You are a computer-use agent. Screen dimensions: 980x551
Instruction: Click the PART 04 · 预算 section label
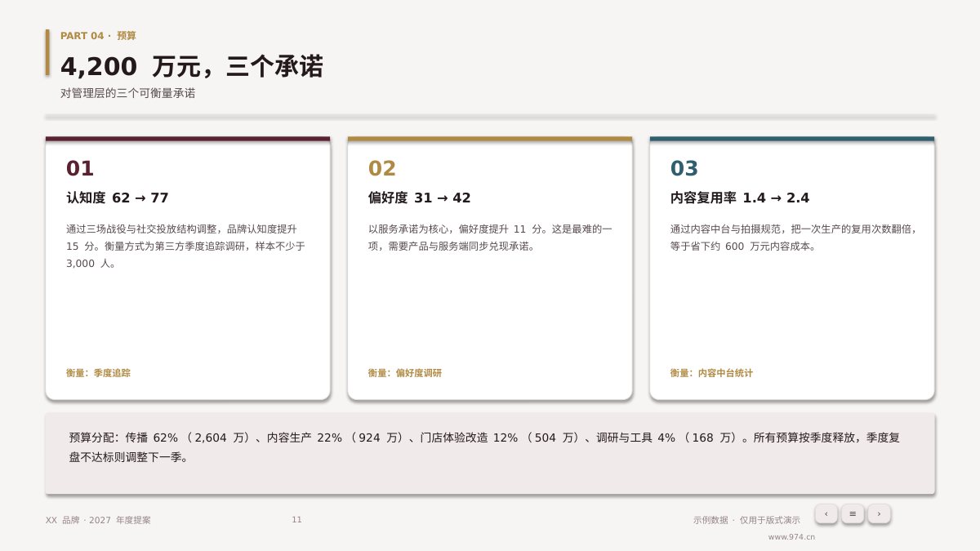(x=98, y=36)
